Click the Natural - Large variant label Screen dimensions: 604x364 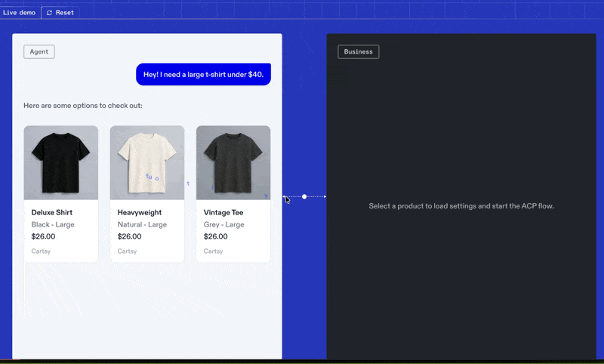[x=142, y=224]
